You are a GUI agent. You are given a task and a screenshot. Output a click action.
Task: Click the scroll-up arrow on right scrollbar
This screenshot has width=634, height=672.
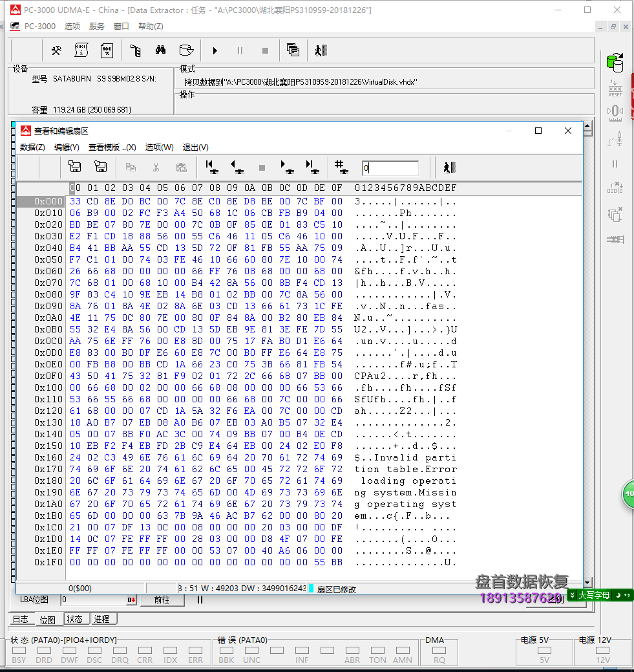tap(587, 126)
